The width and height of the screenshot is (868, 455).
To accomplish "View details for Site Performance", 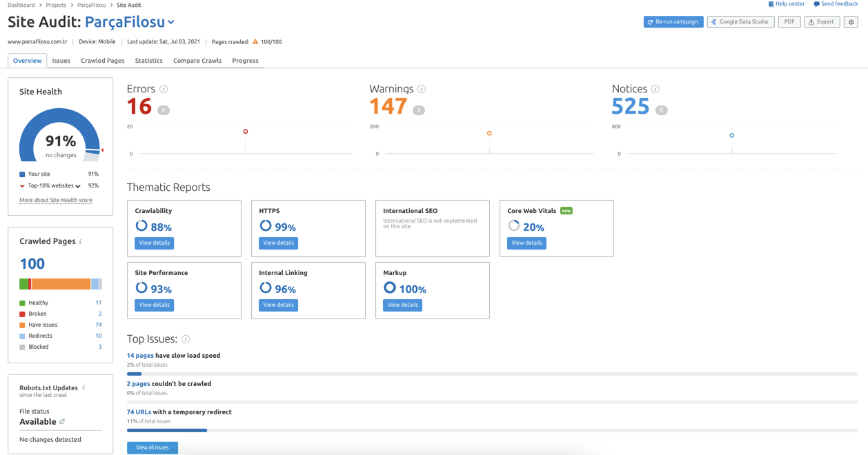I will point(155,305).
